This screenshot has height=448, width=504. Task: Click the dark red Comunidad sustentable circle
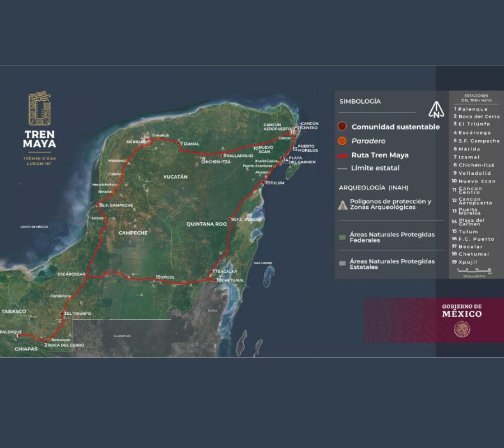coord(342,127)
